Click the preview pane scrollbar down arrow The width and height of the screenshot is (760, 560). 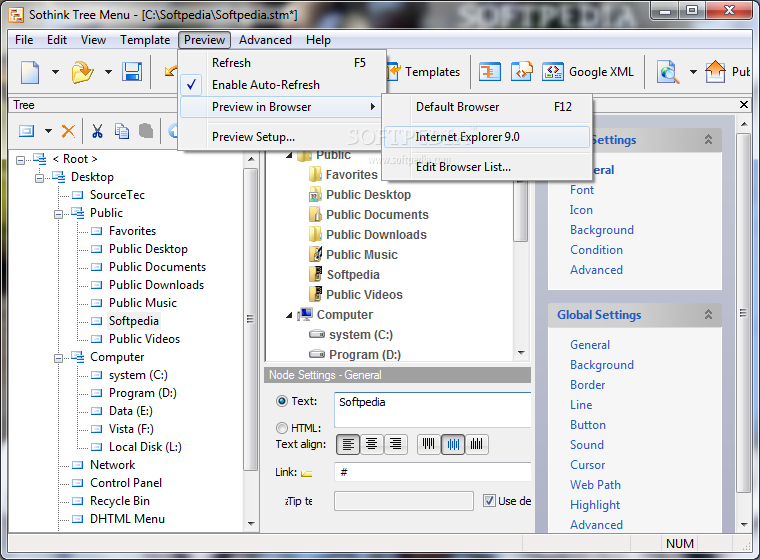pos(521,353)
